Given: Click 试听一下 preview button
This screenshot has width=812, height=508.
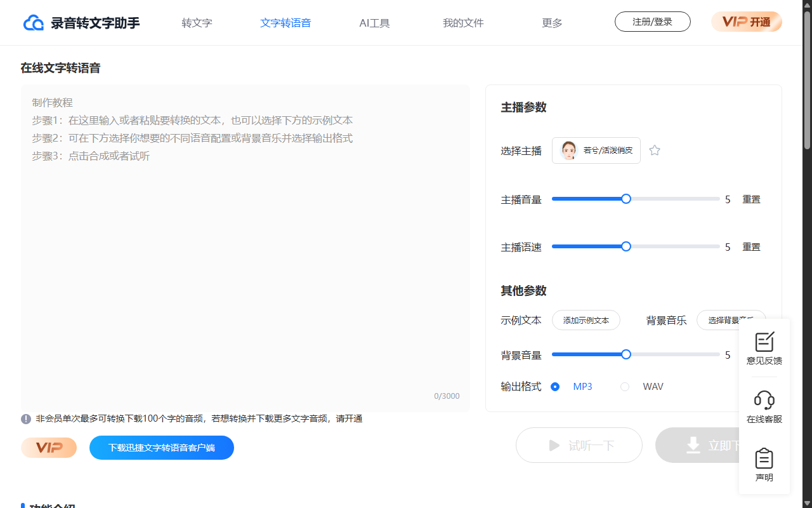Looking at the screenshot, I should tap(579, 445).
